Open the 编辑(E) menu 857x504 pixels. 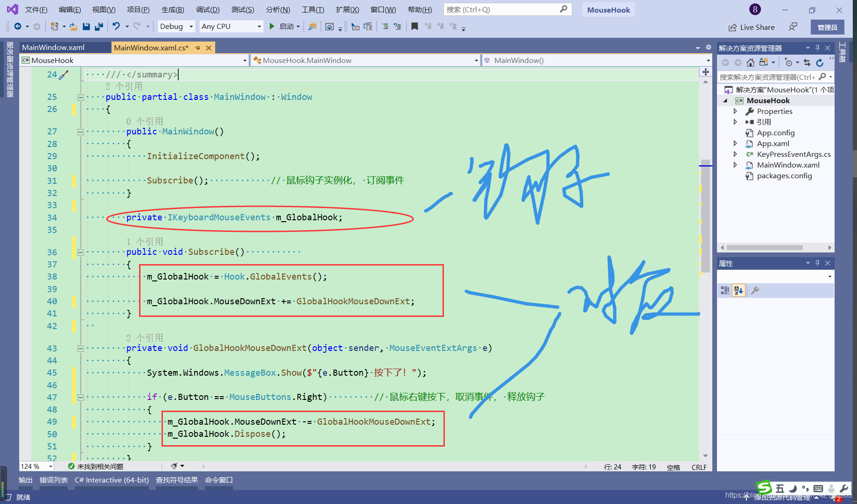[x=70, y=10]
